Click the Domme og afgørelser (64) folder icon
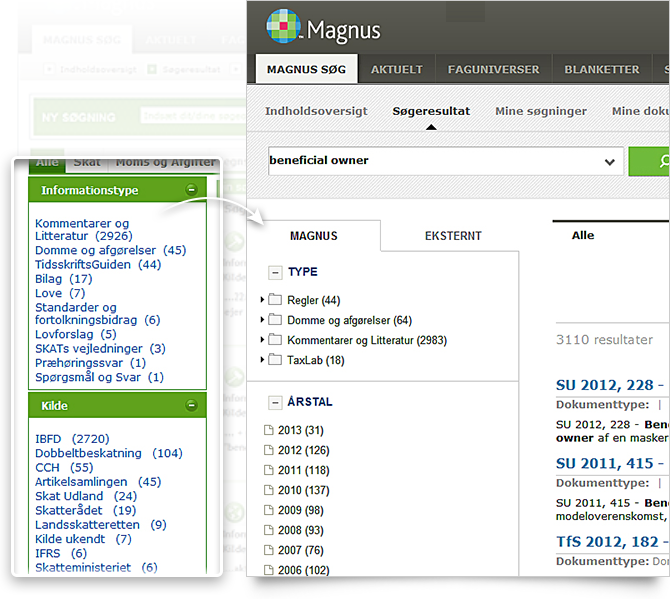This screenshot has height=599, width=670. pos(275,319)
